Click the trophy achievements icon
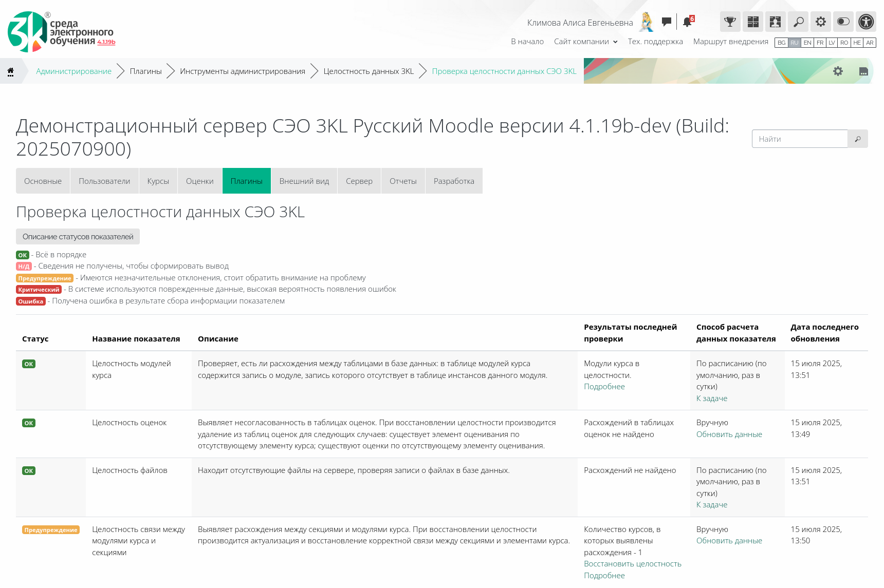 tap(730, 22)
